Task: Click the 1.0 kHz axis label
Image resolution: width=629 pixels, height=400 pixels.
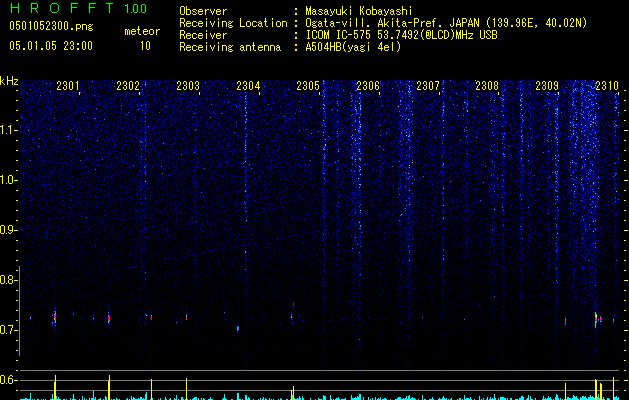Action: coord(8,180)
